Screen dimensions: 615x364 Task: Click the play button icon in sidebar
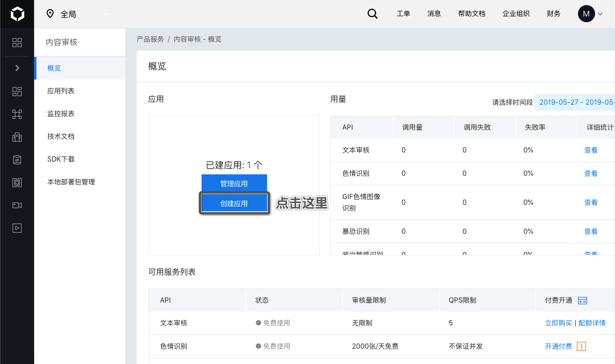click(x=17, y=227)
